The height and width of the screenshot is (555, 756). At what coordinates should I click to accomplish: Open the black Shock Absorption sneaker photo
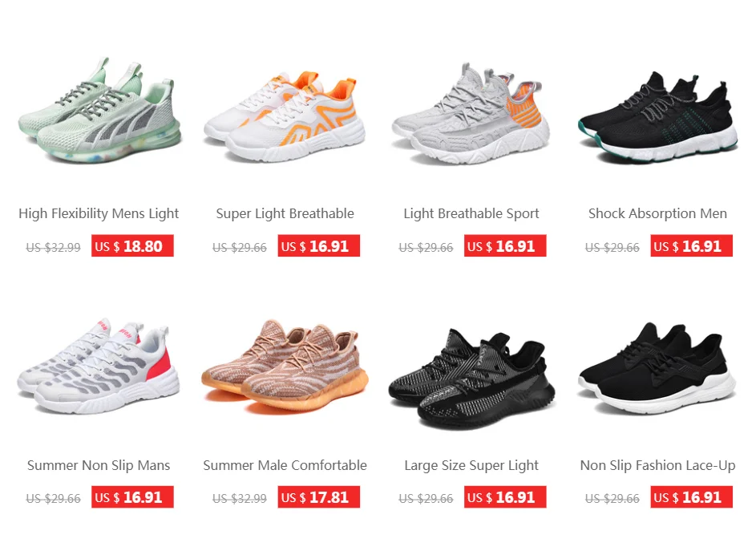coord(657,118)
